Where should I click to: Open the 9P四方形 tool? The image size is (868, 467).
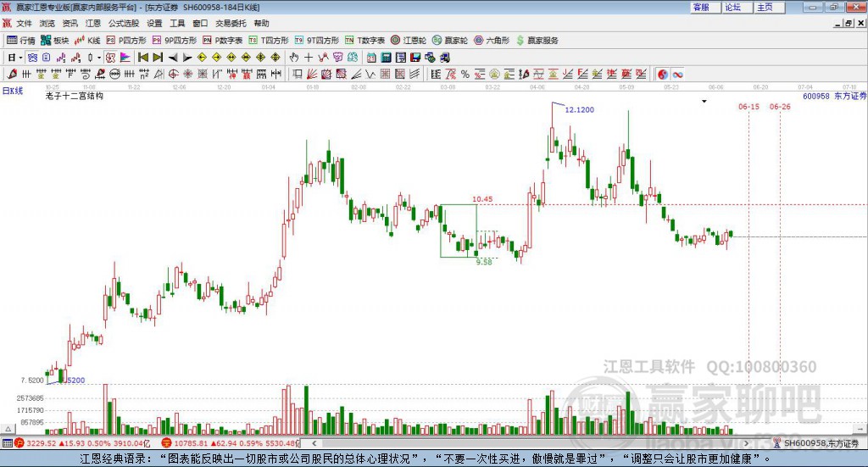(x=175, y=41)
